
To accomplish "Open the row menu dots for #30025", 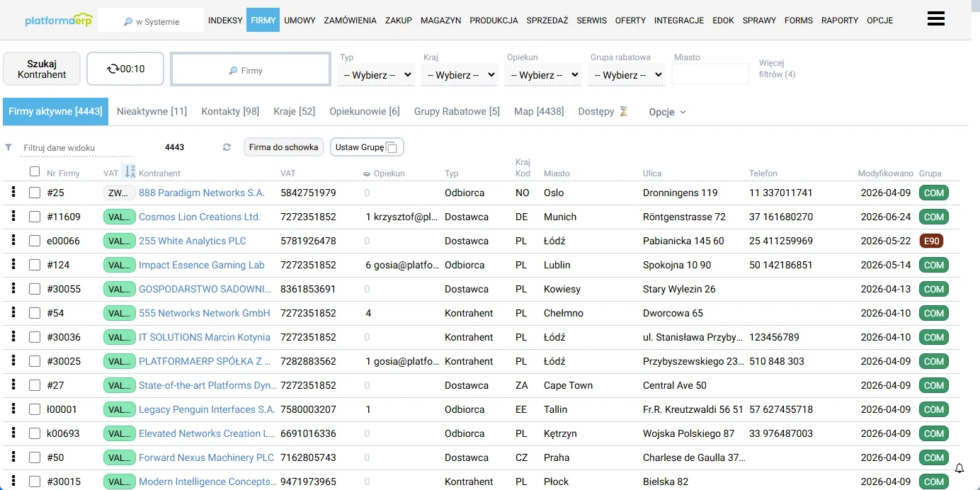I will tap(13, 360).
